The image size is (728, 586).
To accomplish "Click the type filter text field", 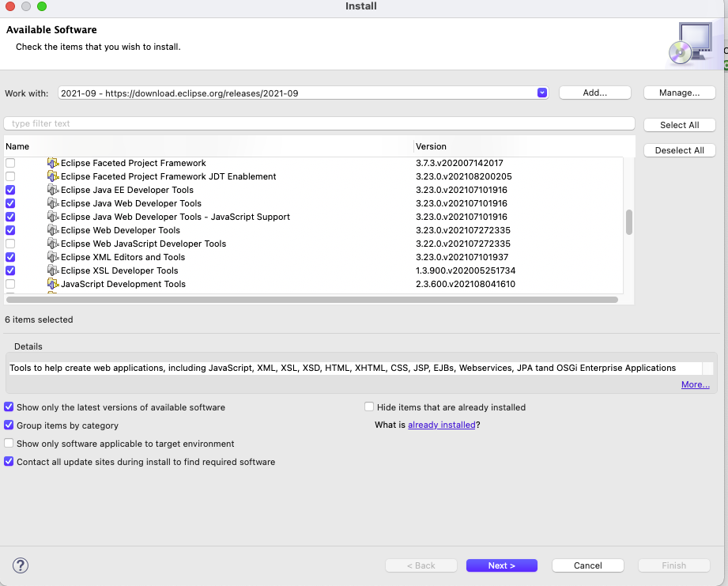I will click(319, 123).
